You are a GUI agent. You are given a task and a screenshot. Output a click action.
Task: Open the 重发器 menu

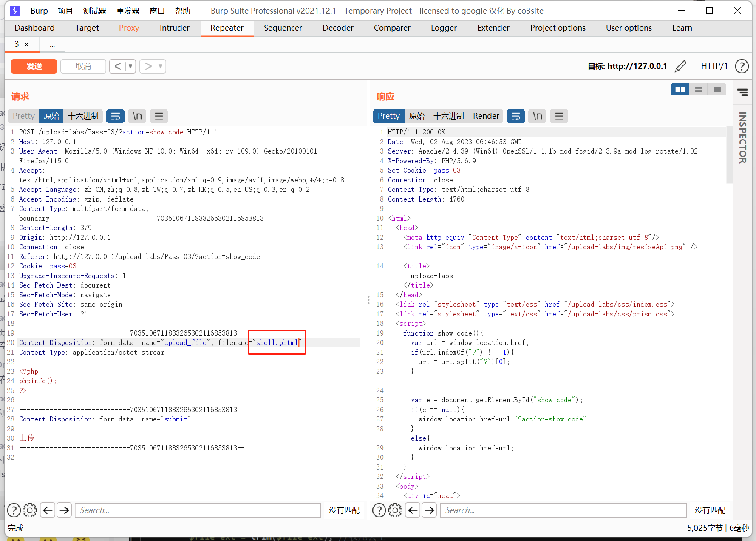click(128, 11)
